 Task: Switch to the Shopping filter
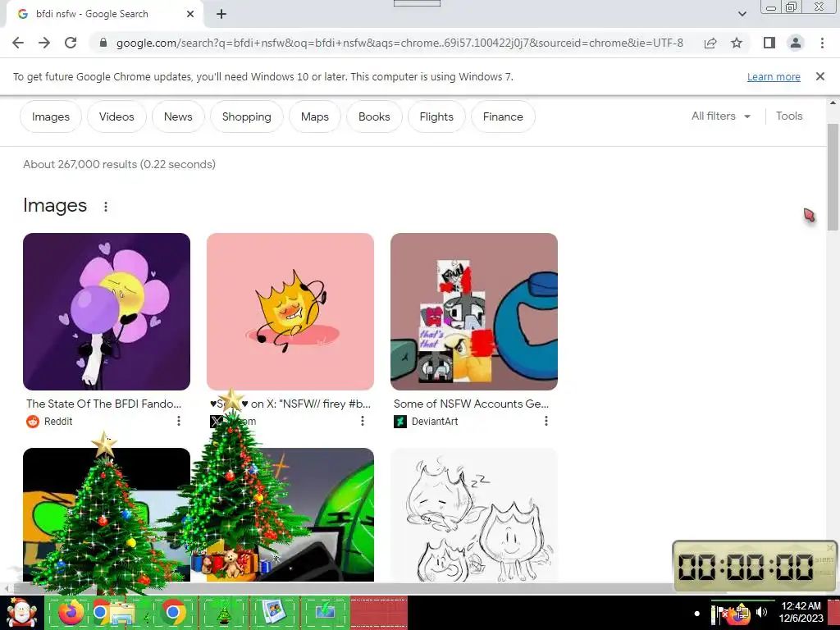246,116
